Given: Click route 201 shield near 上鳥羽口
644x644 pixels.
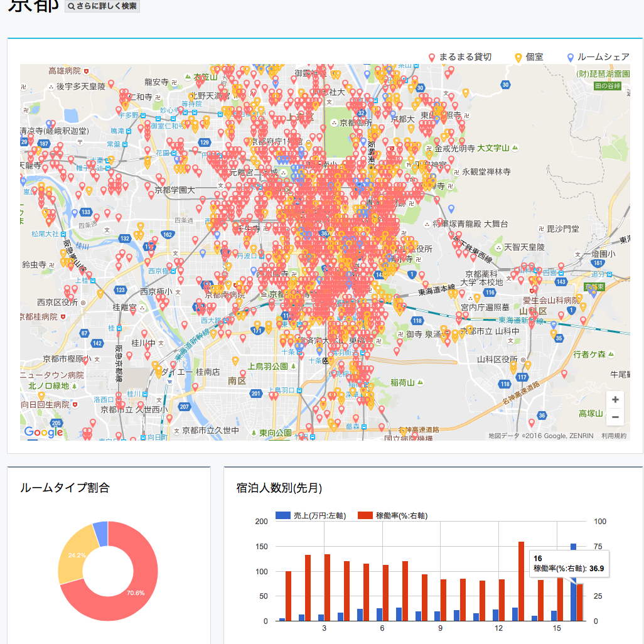Looking at the screenshot, I should click(x=256, y=394).
